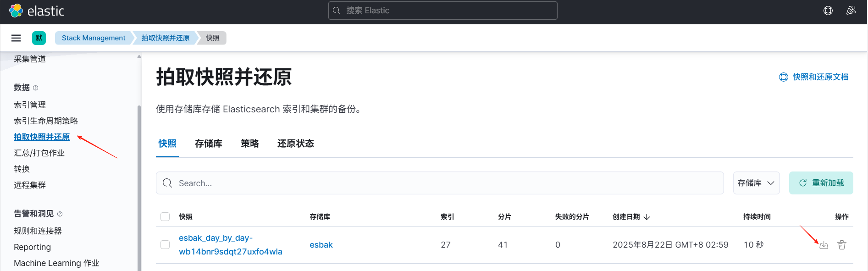Screen dimensions: 868x271
Task: Open 索引管理 in the sidebar
Action: tap(30, 105)
